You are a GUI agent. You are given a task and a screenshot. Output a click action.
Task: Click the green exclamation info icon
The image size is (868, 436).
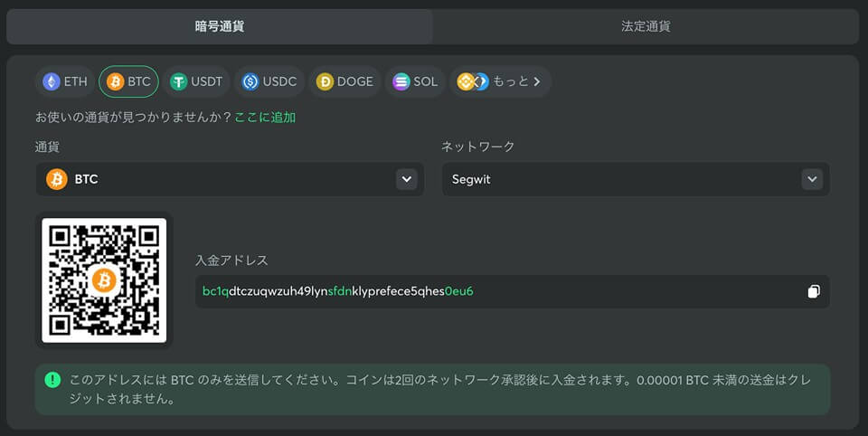[52, 380]
